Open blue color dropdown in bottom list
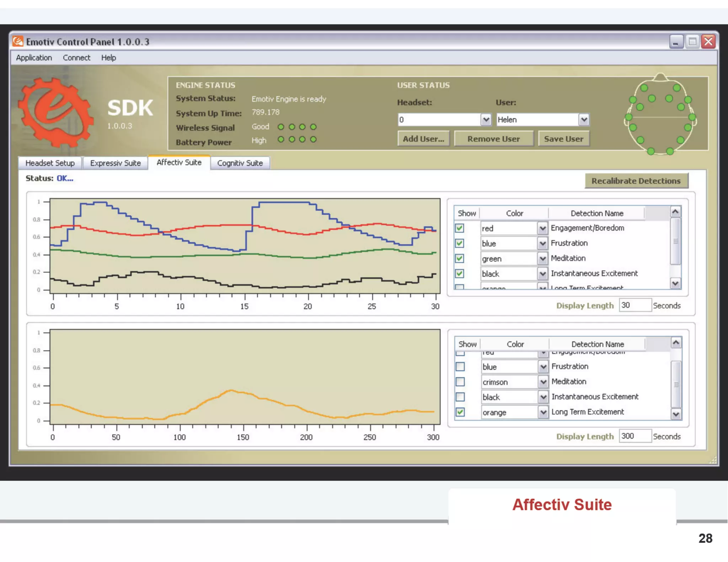The width and height of the screenshot is (728, 562). coord(543,367)
